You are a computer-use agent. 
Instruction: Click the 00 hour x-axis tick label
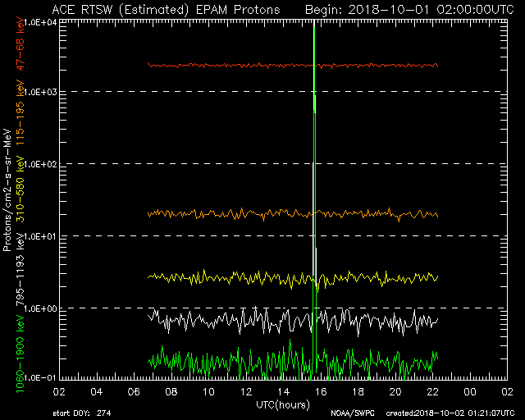coord(471,392)
